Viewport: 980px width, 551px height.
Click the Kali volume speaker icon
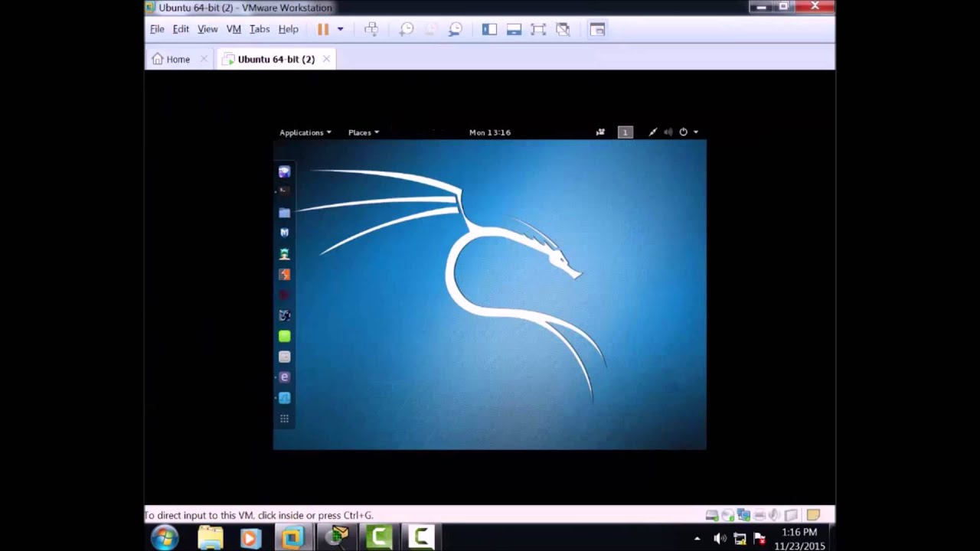tap(668, 132)
